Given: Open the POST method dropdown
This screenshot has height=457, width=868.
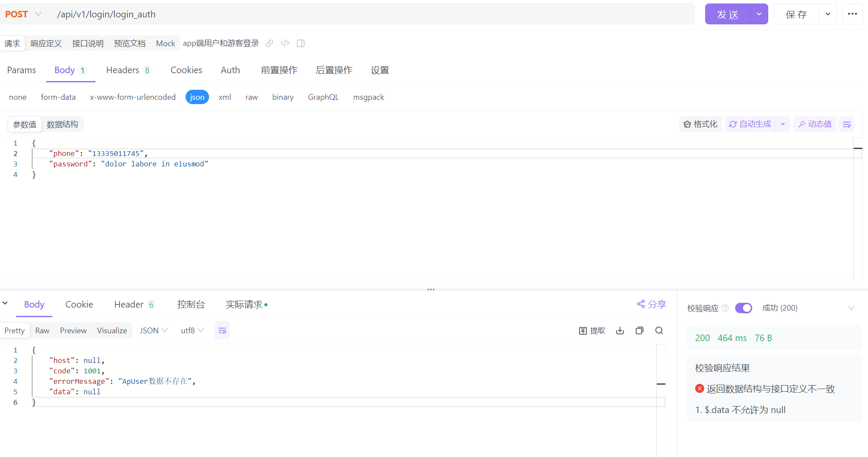Looking at the screenshot, I should click(24, 14).
